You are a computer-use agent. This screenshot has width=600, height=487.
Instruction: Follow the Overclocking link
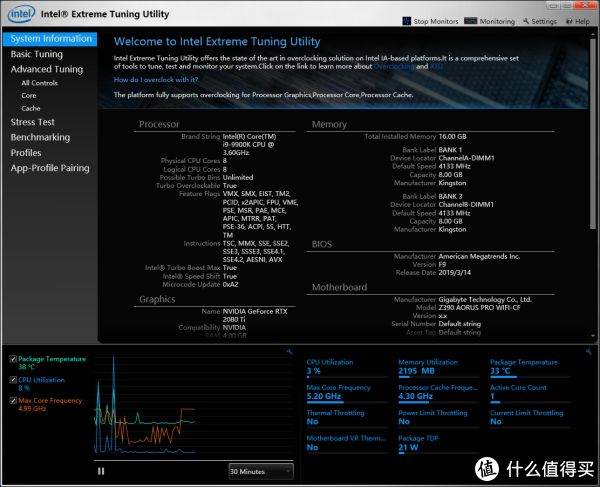pos(394,66)
